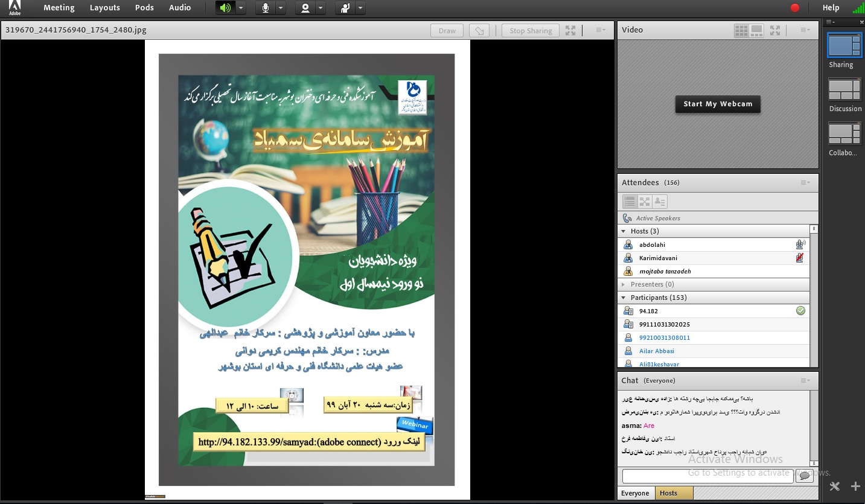Check the green connection status bars
The height and width of the screenshot is (504, 865).
point(858,8)
